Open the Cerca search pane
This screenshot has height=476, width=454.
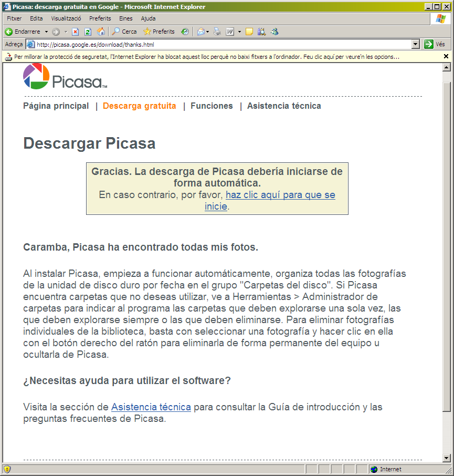point(124,32)
